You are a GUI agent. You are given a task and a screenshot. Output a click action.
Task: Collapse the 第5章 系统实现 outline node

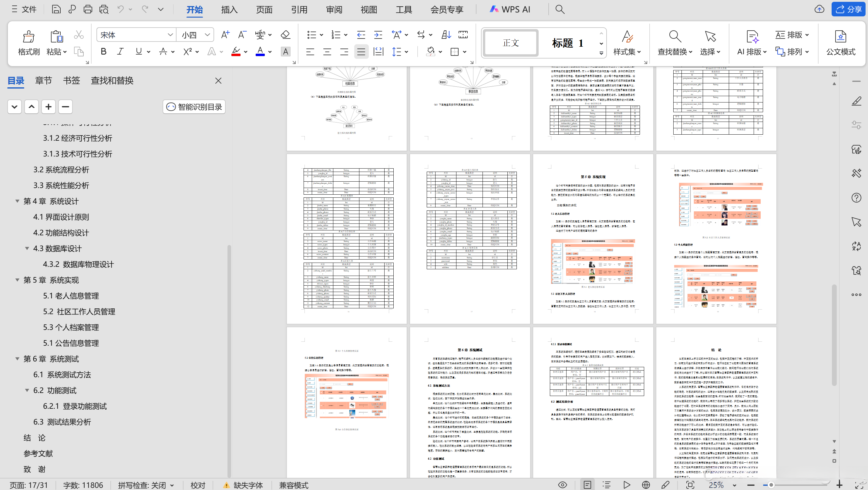click(x=17, y=280)
